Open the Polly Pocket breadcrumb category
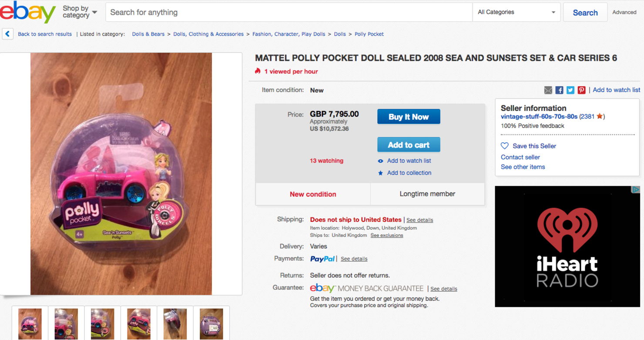The height and width of the screenshot is (340, 644). tap(369, 34)
